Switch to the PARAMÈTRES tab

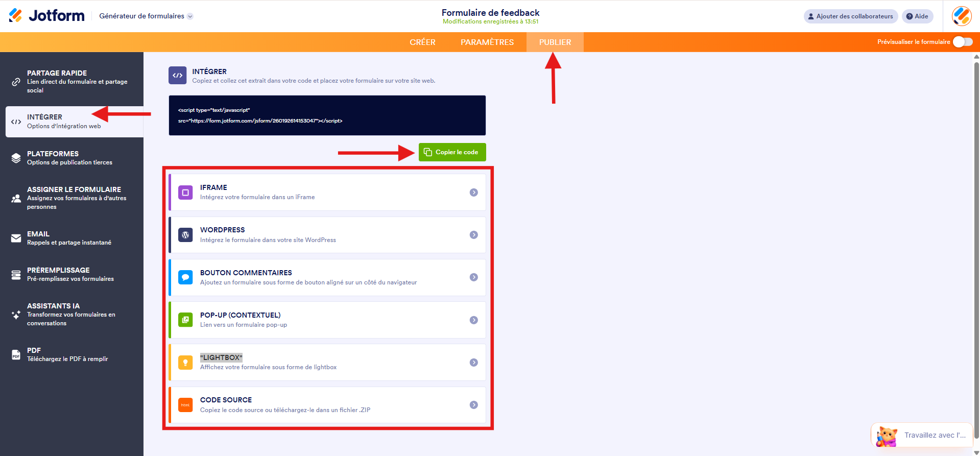tap(487, 42)
